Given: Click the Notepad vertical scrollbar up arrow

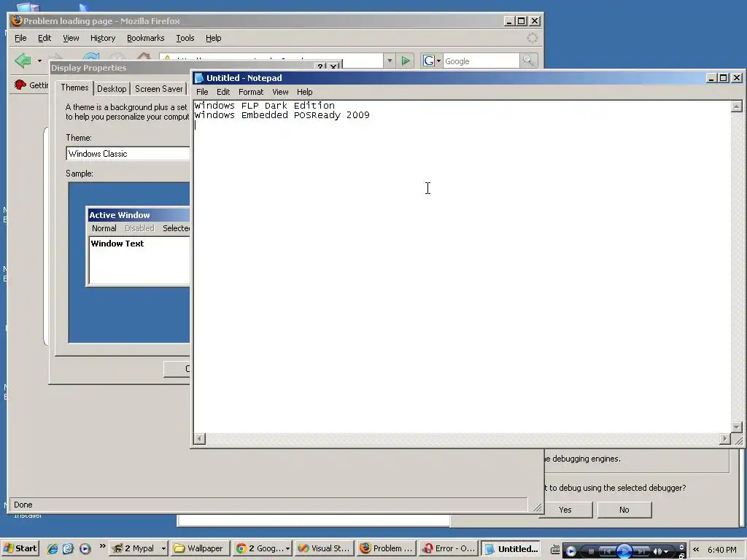Looking at the screenshot, I should point(737,106).
